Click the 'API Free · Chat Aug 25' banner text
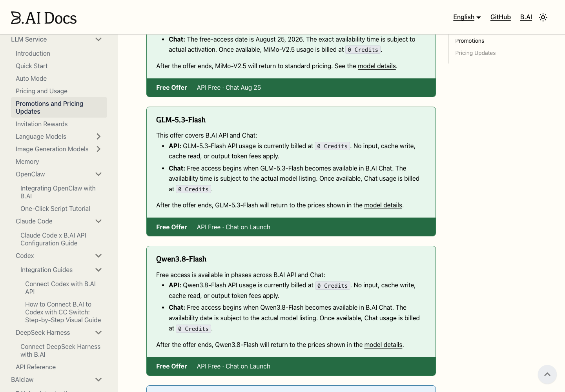Image resolution: width=565 pixels, height=392 pixels. pyautogui.click(x=229, y=87)
